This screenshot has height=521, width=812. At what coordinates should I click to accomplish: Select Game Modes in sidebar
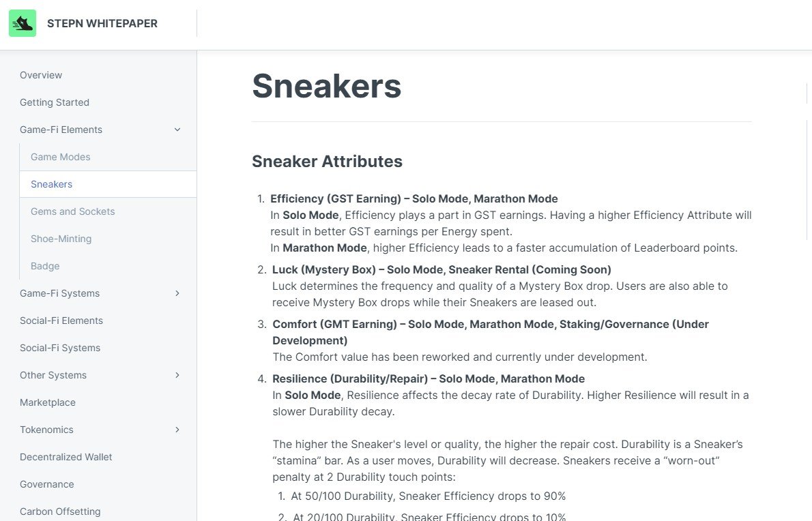point(61,157)
